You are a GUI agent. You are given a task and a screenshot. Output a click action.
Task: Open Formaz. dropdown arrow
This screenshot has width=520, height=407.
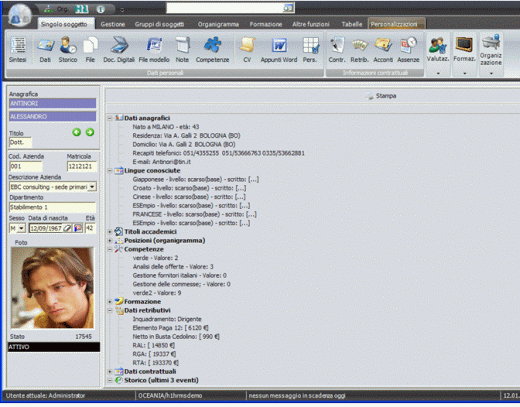pyautogui.click(x=464, y=73)
